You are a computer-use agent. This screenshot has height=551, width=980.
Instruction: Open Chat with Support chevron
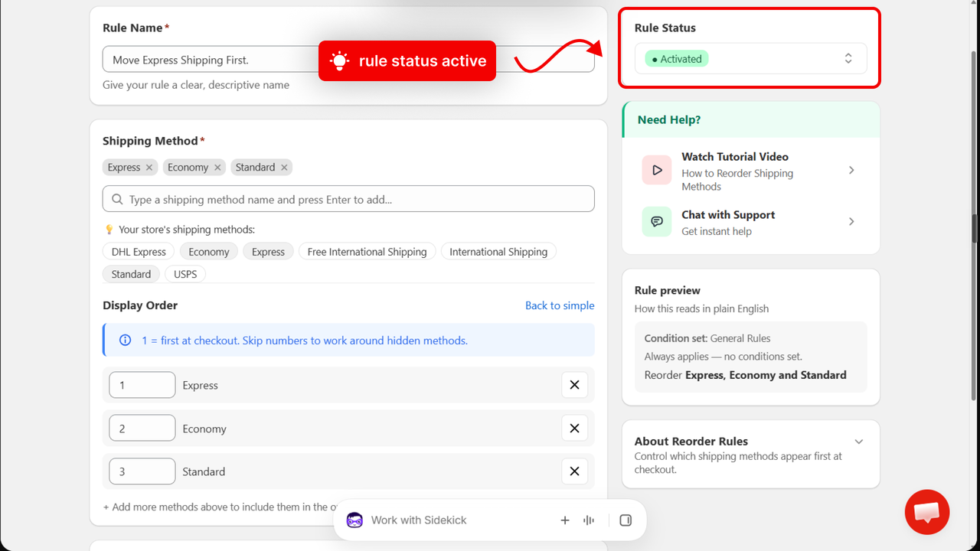pyautogui.click(x=851, y=222)
